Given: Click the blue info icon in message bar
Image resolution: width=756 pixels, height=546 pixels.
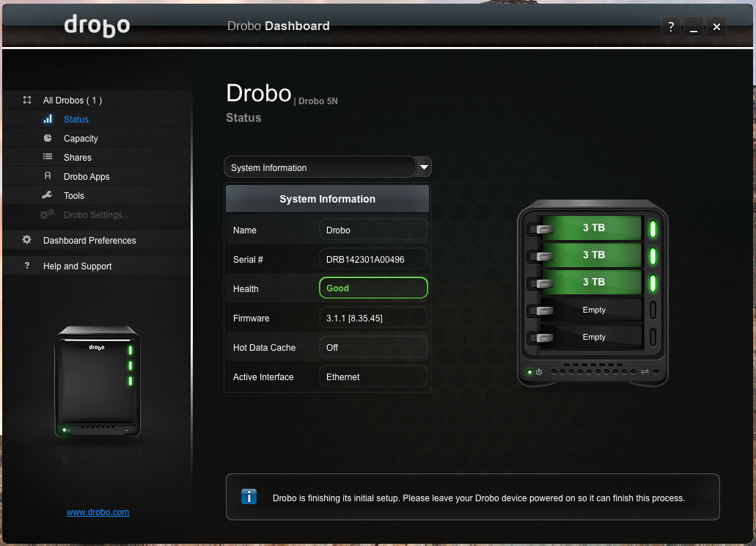Looking at the screenshot, I should (249, 497).
